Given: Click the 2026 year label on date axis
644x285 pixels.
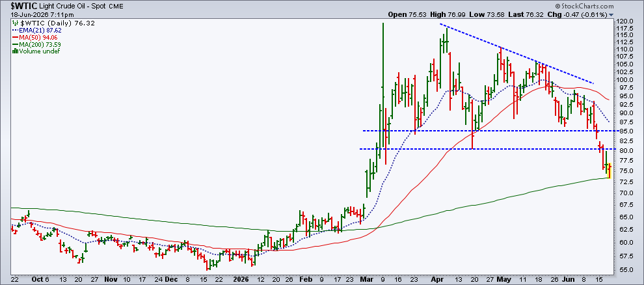Looking at the screenshot, I should (x=240, y=278).
